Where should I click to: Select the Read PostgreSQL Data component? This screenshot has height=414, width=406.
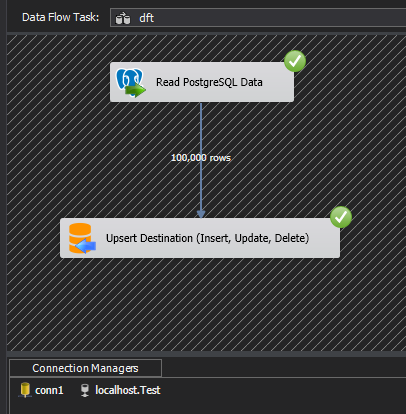(x=202, y=82)
